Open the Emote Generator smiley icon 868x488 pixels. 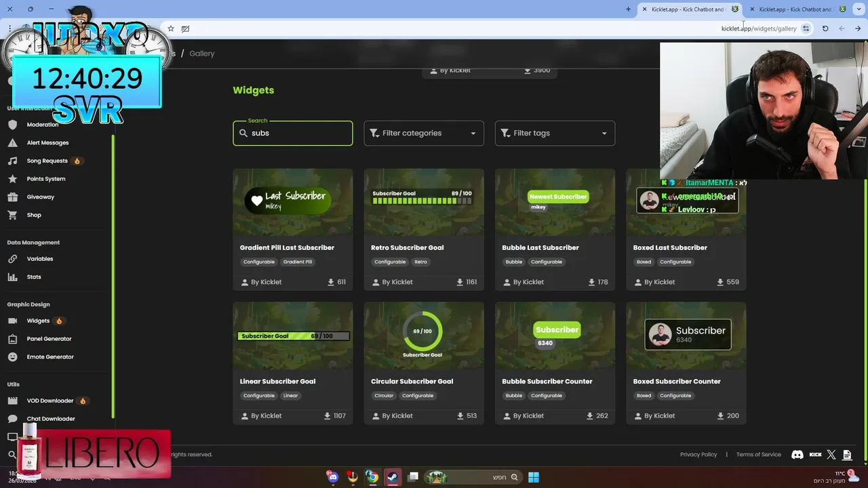[x=12, y=357]
